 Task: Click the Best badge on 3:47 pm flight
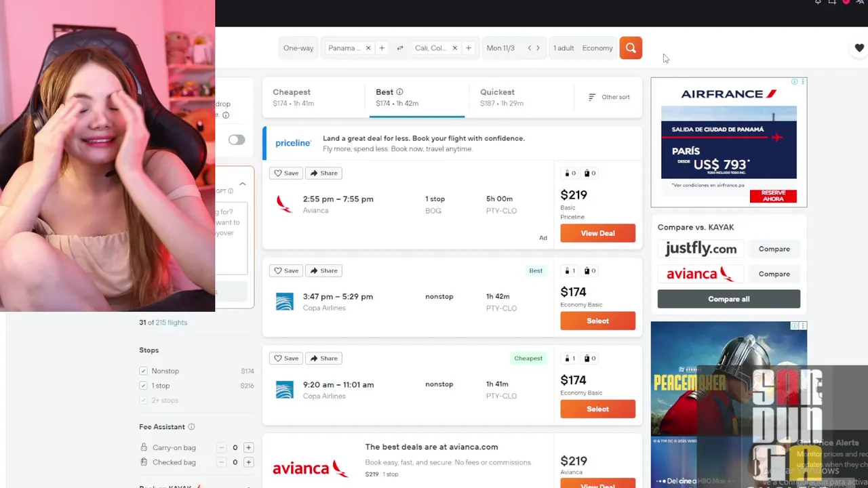(536, 270)
